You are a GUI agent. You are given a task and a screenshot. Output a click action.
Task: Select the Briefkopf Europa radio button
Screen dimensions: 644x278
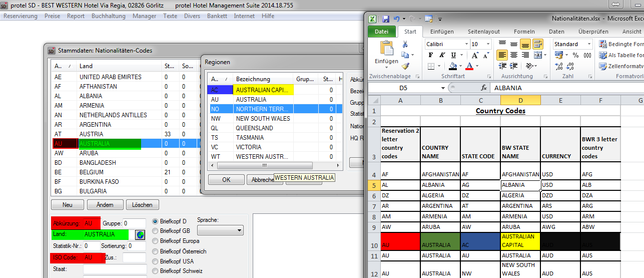coord(155,241)
